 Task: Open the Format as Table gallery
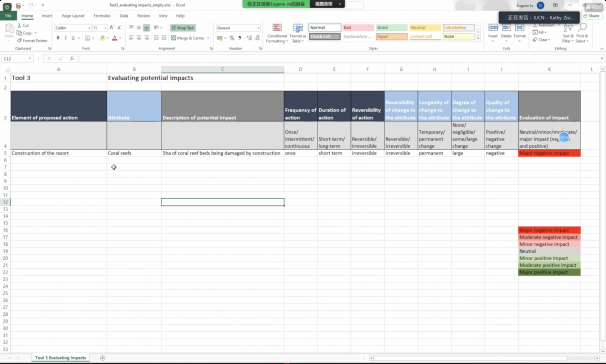pos(298,33)
